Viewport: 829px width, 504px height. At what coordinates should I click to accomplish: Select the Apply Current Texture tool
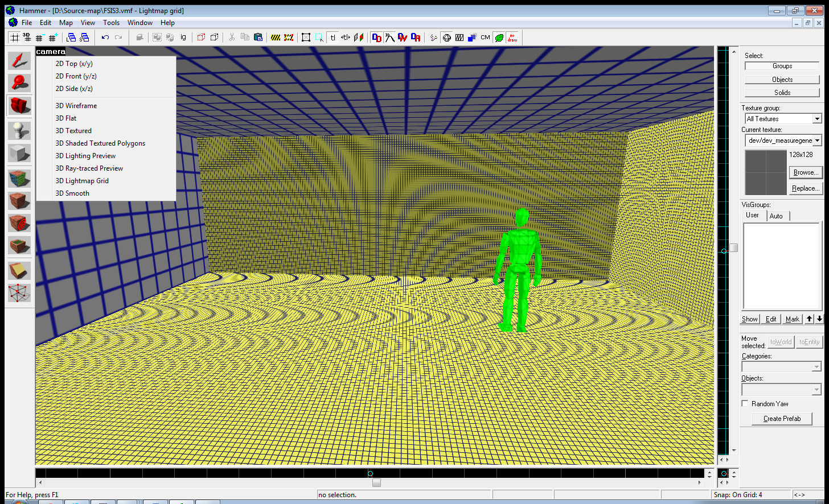pos(19,200)
